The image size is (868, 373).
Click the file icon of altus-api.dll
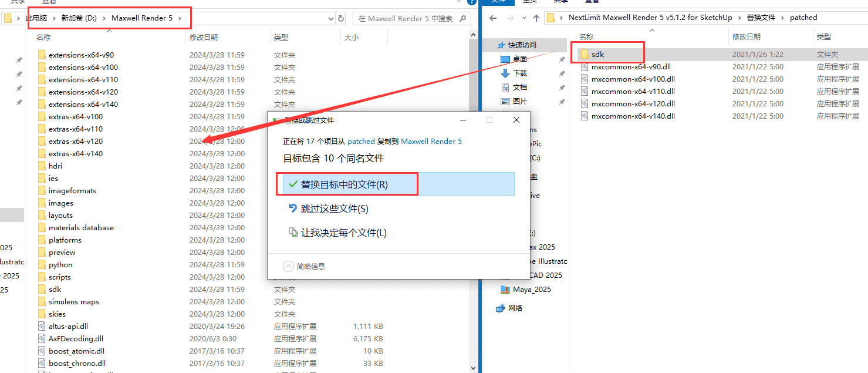pyautogui.click(x=42, y=326)
